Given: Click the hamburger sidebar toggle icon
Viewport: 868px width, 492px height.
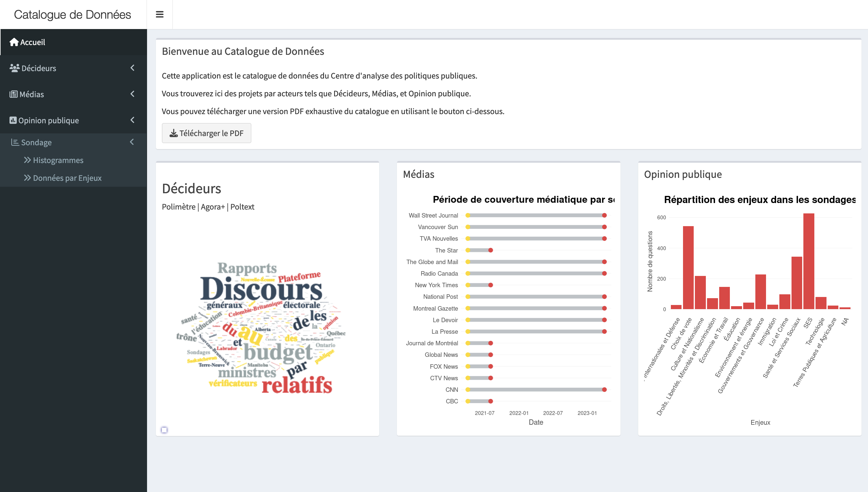Looking at the screenshot, I should [x=159, y=15].
